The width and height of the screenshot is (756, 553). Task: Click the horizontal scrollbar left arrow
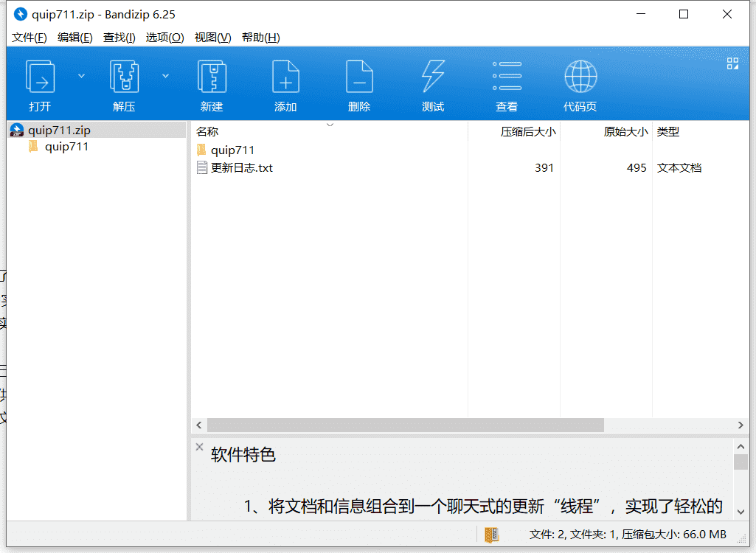tap(199, 425)
